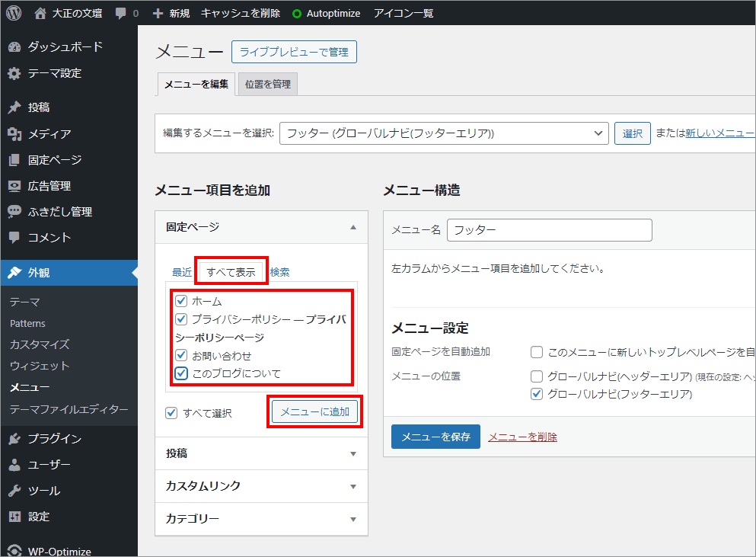This screenshot has height=557, width=756.
Task: Open the カスタマイズ submenu item
Action: pyautogui.click(x=40, y=344)
